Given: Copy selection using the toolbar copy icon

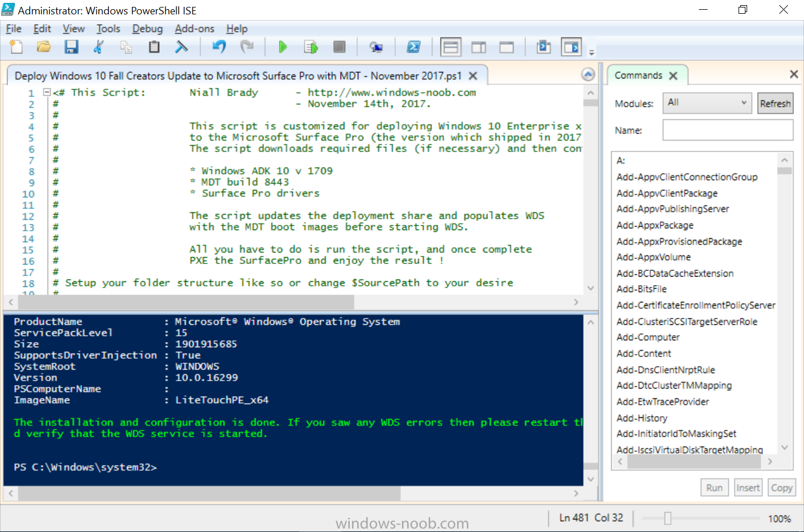Looking at the screenshot, I should click(126, 47).
